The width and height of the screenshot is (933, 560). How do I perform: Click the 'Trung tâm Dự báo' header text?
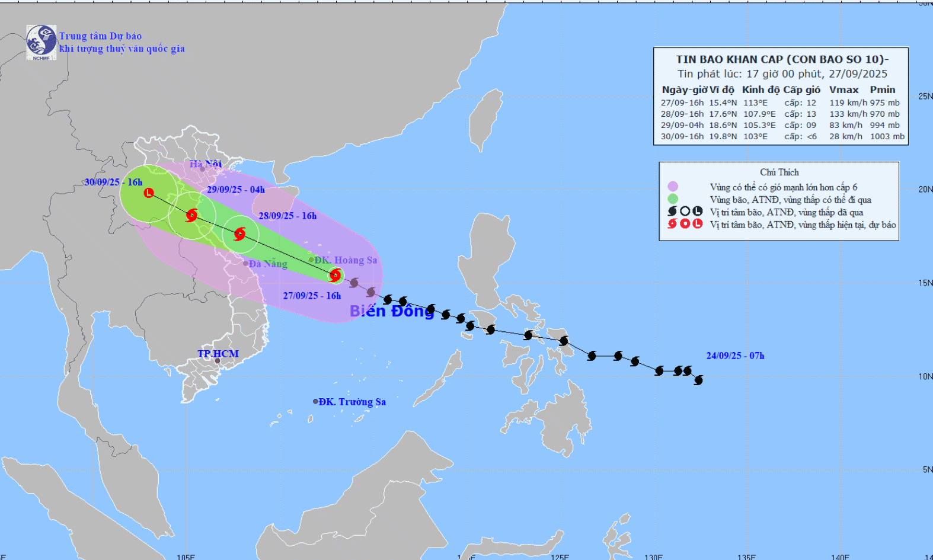pyautogui.click(x=100, y=36)
